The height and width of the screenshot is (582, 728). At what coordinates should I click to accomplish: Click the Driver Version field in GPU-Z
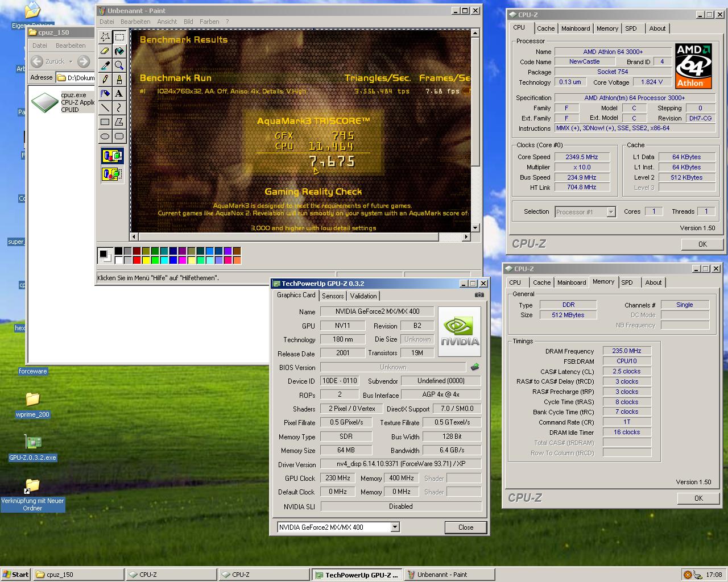[401, 464]
